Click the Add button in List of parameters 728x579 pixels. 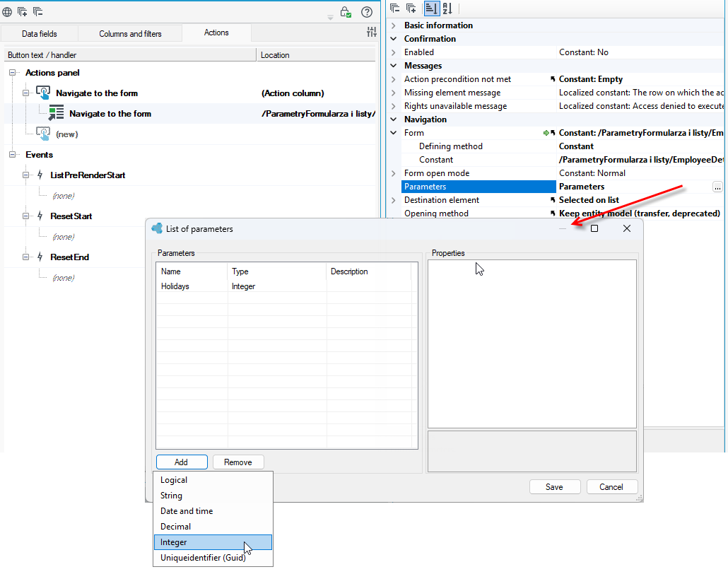coord(182,462)
